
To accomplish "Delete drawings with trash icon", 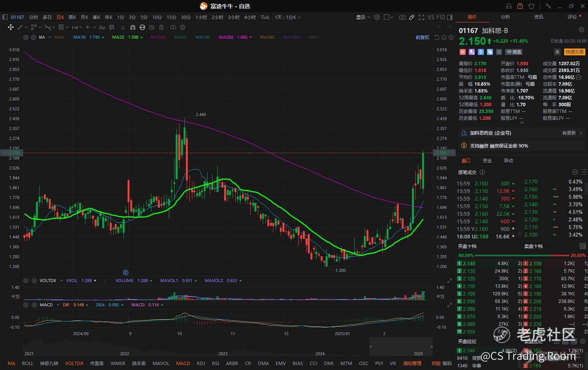I will click(x=161, y=27).
